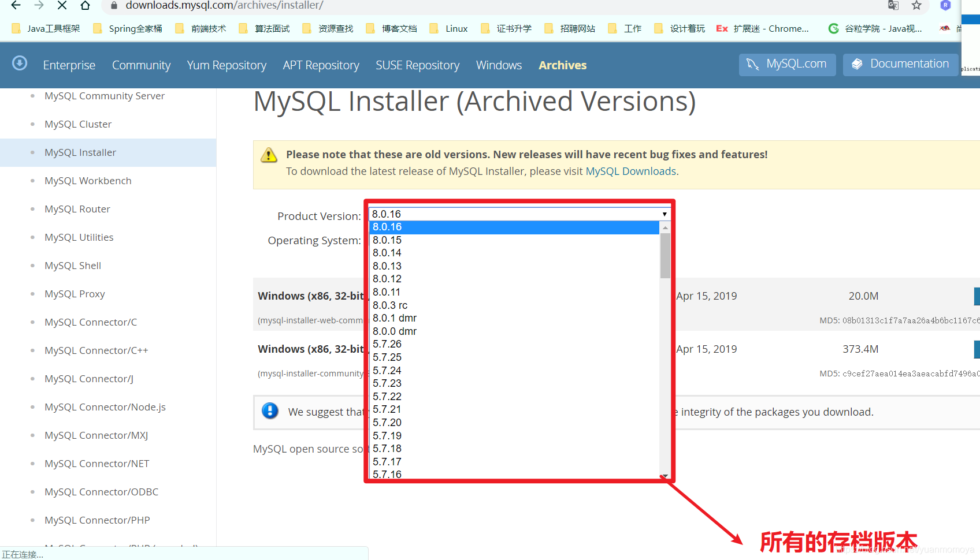Open the 前端技术 bookmark folder

pyautogui.click(x=201, y=28)
